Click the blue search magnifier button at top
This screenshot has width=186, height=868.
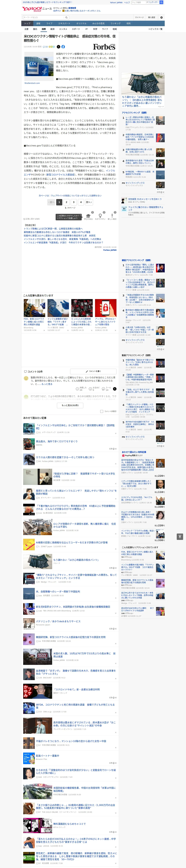coord(161,2)
